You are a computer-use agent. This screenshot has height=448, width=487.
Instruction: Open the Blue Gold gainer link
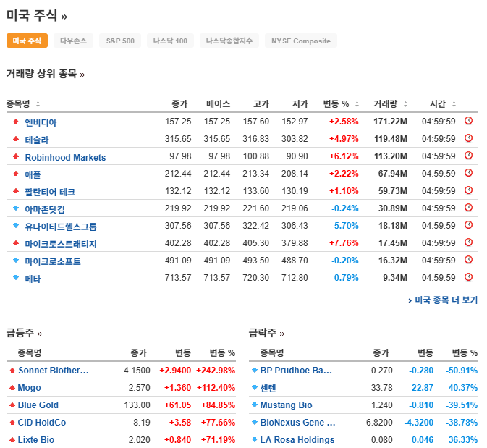coord(38,405)
